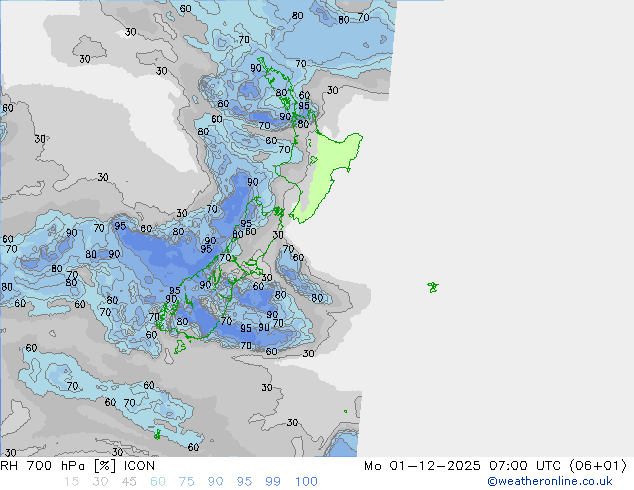Click the small green island outline far east
The width and height of the screenshot is (634, 490).
433,287
